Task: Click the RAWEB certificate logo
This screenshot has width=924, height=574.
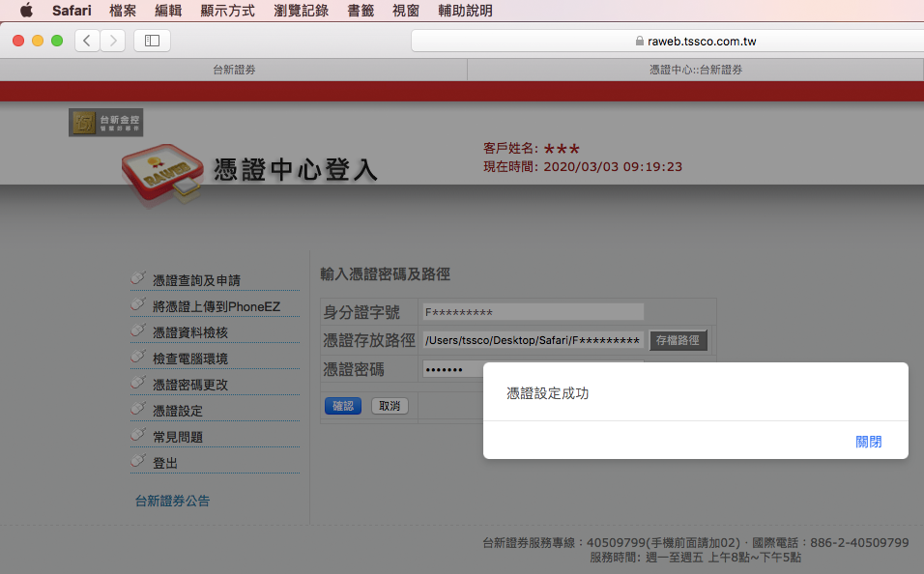Action: 162,174
